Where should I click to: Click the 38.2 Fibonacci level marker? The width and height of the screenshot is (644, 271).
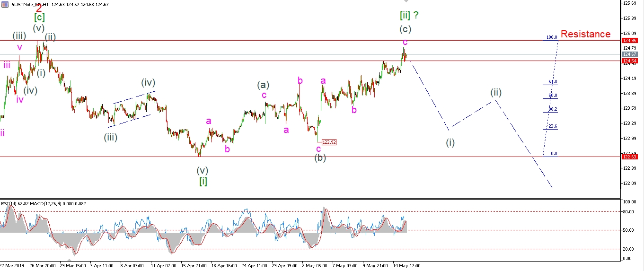[x=552, y=109]
